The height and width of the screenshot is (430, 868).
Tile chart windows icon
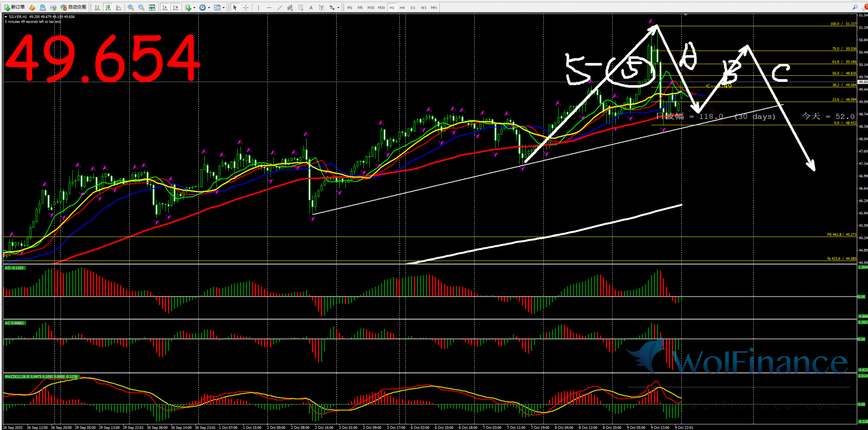click(x=152, y=7)
